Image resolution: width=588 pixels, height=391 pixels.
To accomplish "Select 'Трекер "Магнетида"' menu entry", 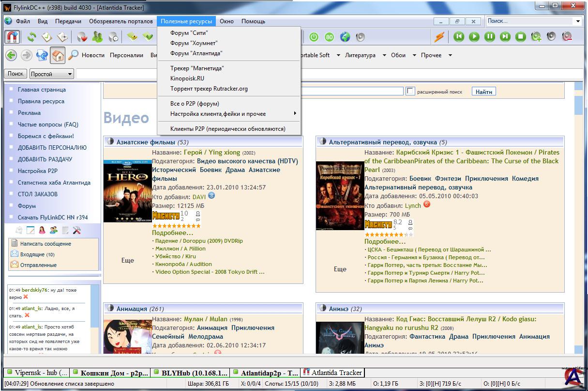I will tap(229, 68).
